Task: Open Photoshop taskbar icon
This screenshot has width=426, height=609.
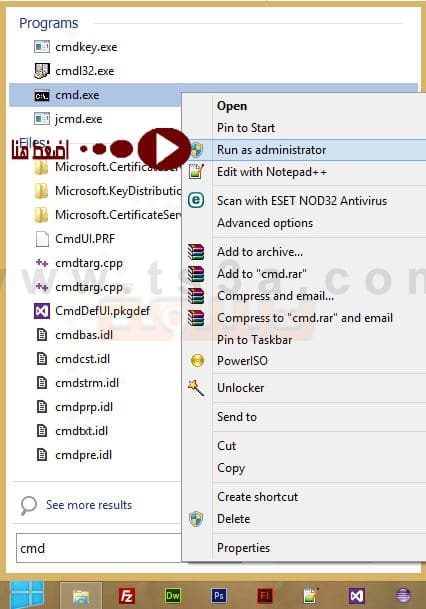Action: click(x=219, y=595)
